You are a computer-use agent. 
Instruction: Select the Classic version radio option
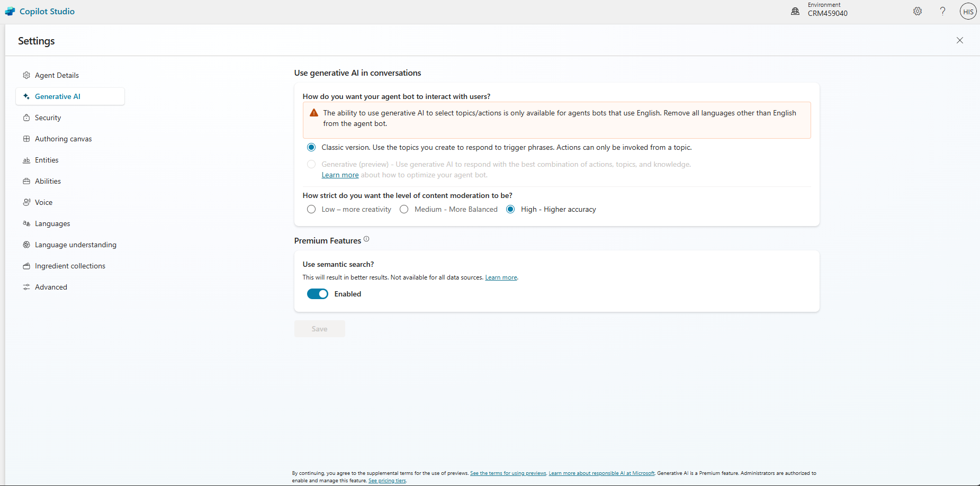[311, 147]
